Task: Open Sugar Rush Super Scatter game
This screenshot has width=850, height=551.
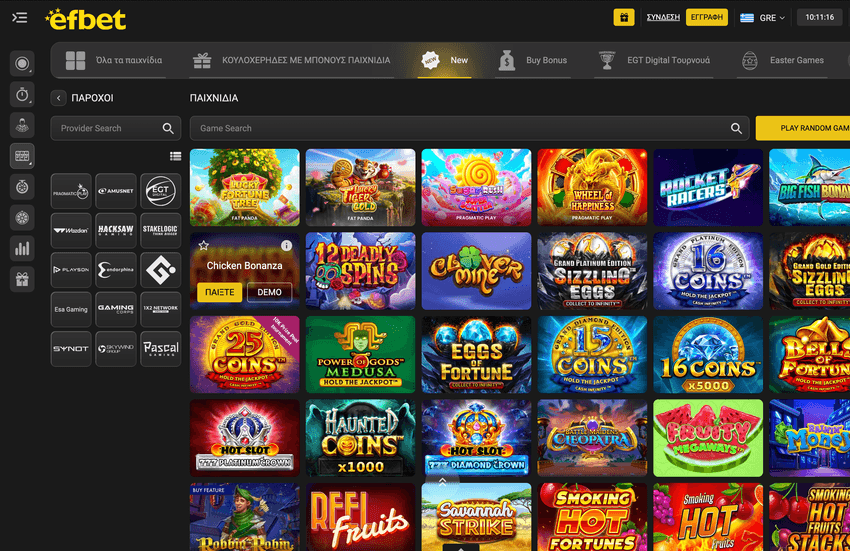Action: [x=476, y=188]
